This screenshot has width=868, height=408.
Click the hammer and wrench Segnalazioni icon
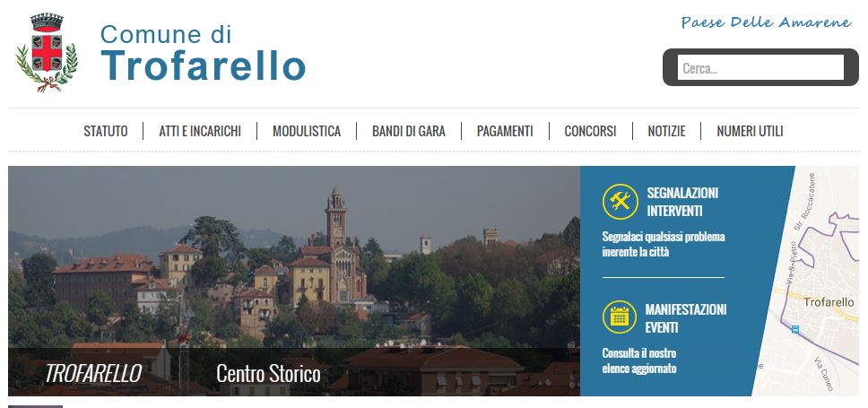620,202
